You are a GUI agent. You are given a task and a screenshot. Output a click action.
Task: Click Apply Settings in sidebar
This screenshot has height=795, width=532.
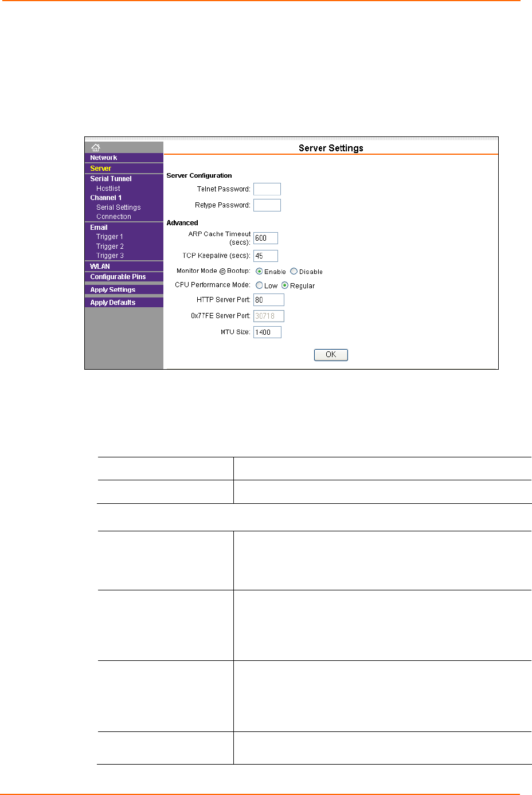point(112,290)
